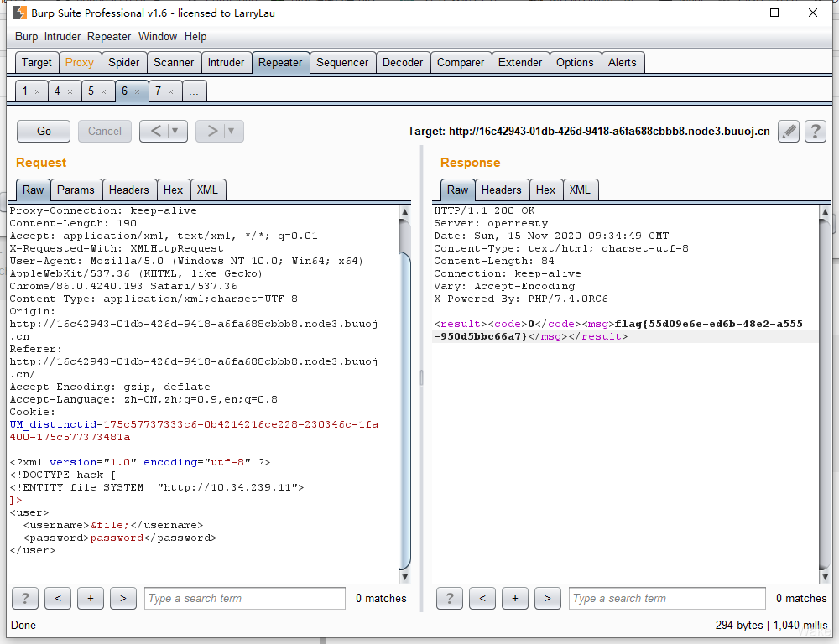This screenshot has width=839, height=644.
Task: Click the flag text in response message
Action: (x=618, y=330)
